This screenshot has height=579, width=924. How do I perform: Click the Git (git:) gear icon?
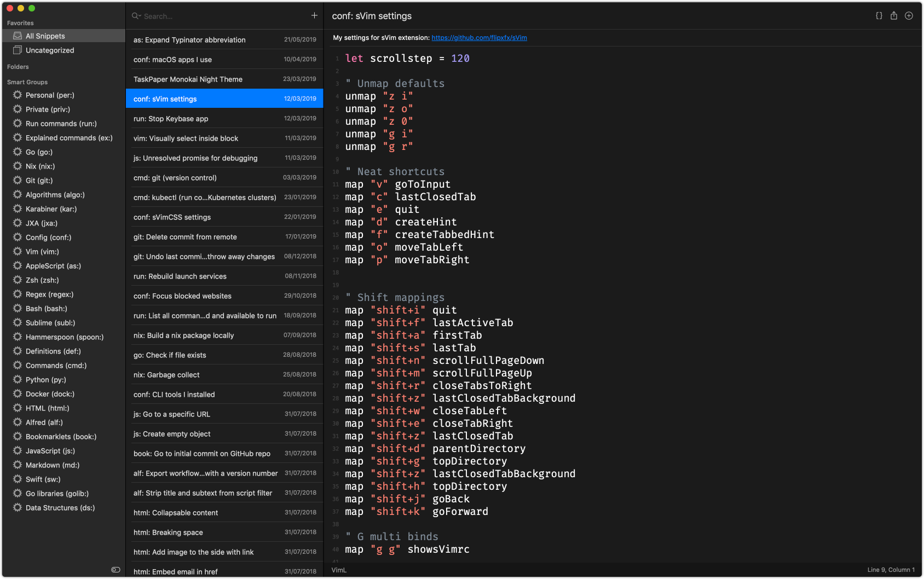[x=18, y=181]
